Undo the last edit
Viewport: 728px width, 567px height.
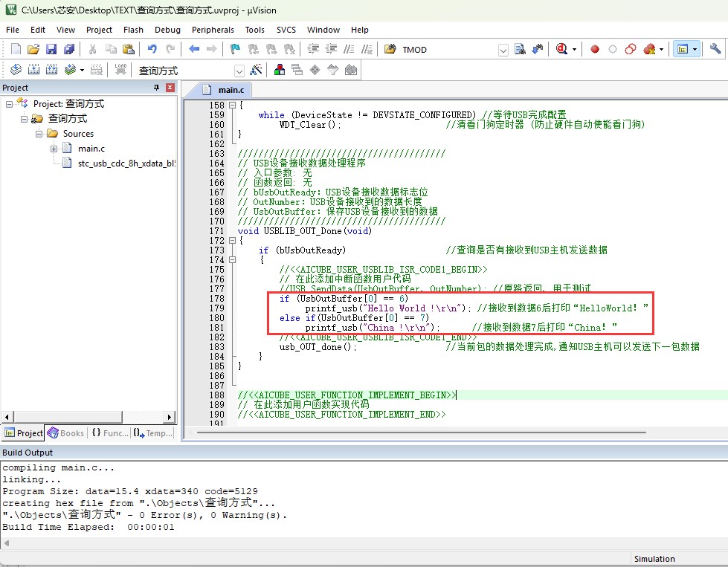click(152, 49)
